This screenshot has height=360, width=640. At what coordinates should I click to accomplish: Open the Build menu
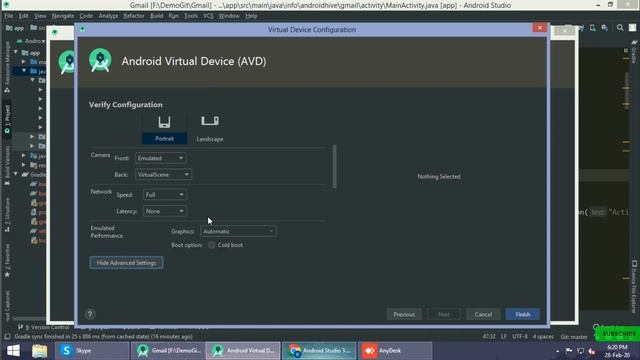tap(156, 16)
